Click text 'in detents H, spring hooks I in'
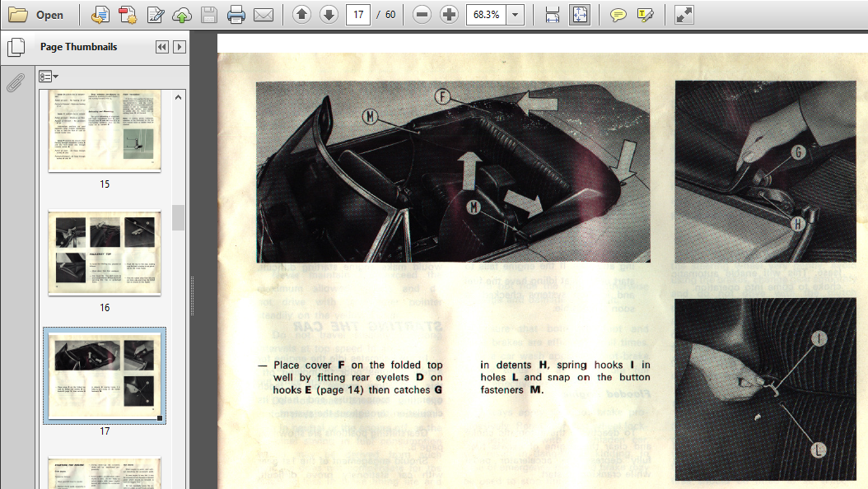This screenshot has height=489, width=868. 565,365
